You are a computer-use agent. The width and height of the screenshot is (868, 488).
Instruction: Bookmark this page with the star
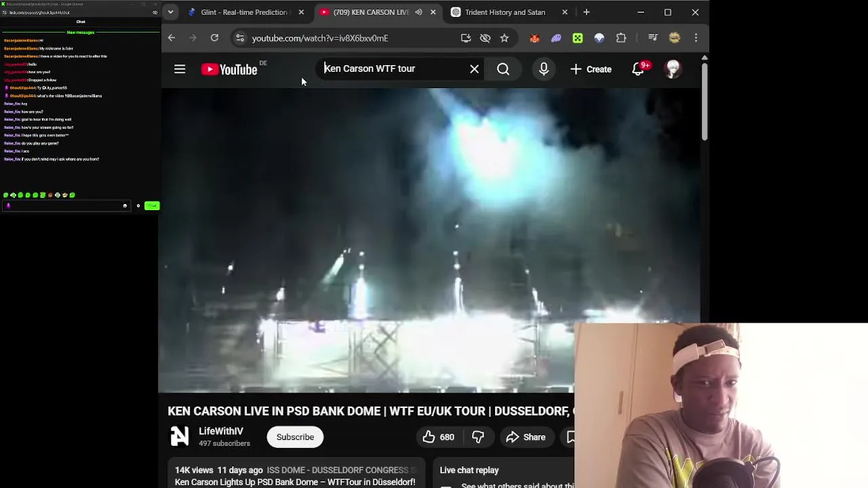tap(505, 38)
